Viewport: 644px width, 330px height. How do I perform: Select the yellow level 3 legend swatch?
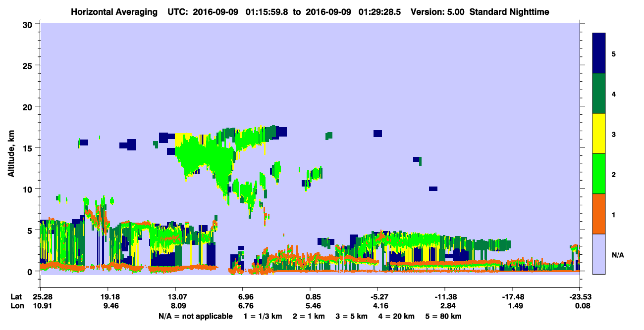pos(599,134)
